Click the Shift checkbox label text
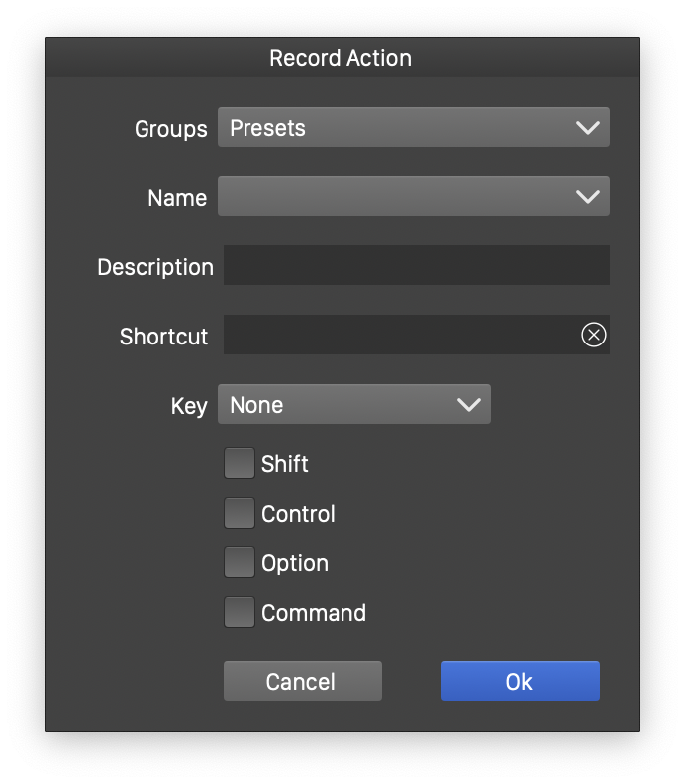This screenshot has width=685, height=784. coord(285,464)
